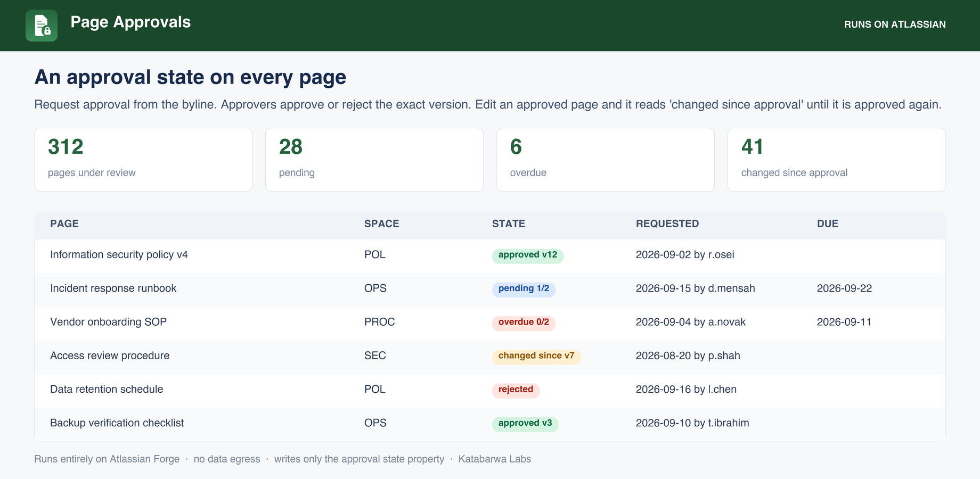This screenshot has width=980, height=479.
Task: Open Access review procedure page
Action: point(110,356)
